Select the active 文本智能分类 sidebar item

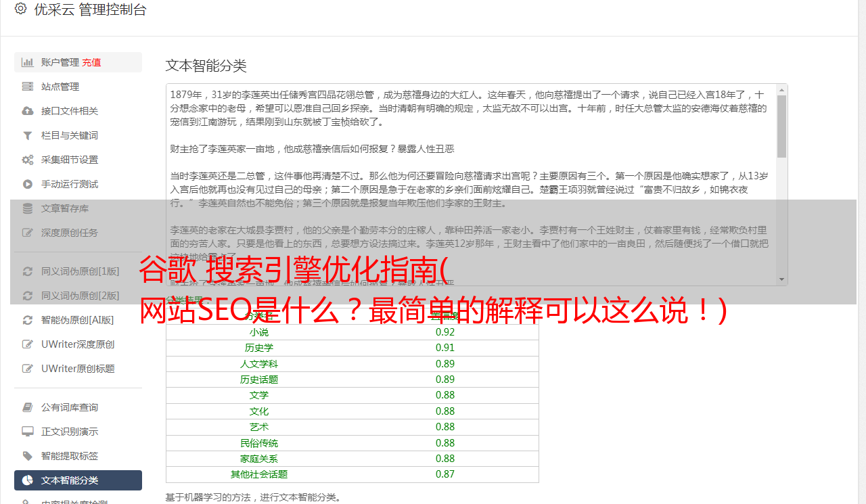[78, 480]
